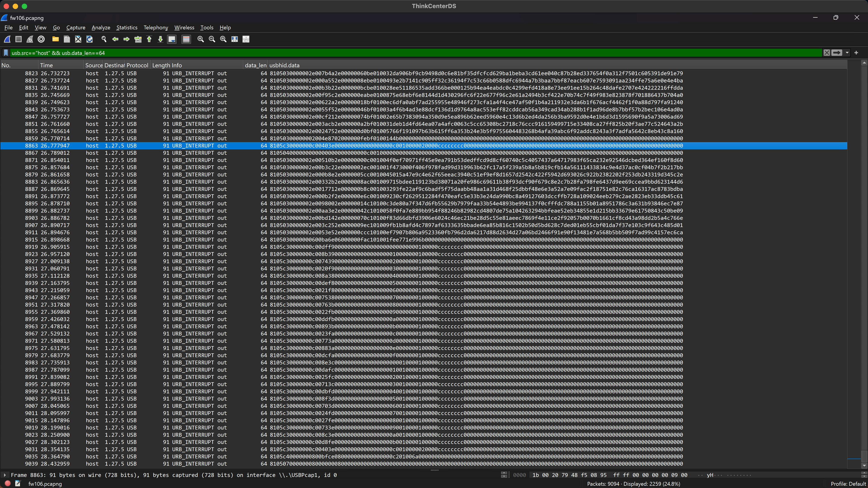Close this capture file icon
This screenshot has width=868, height=488.
point(78,39)
